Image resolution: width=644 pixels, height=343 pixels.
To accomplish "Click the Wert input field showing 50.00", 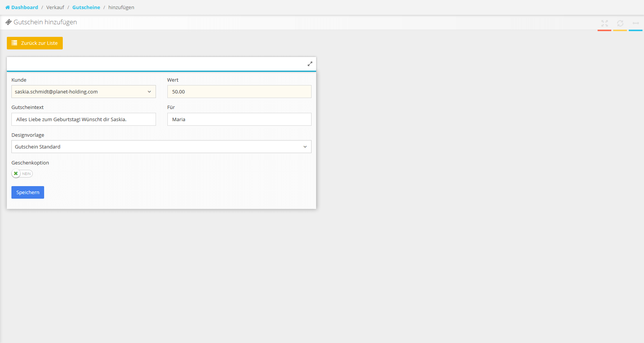I will [239, 92].
